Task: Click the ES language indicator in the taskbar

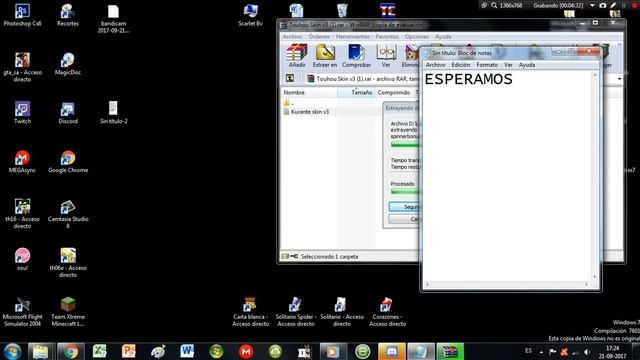Action: [528, 351]
